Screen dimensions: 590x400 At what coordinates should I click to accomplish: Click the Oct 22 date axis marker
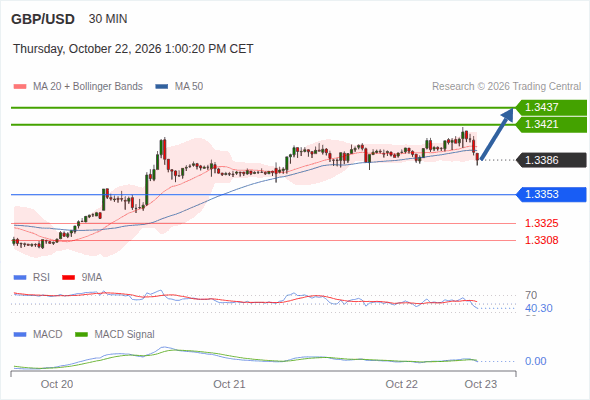[401, 384]
